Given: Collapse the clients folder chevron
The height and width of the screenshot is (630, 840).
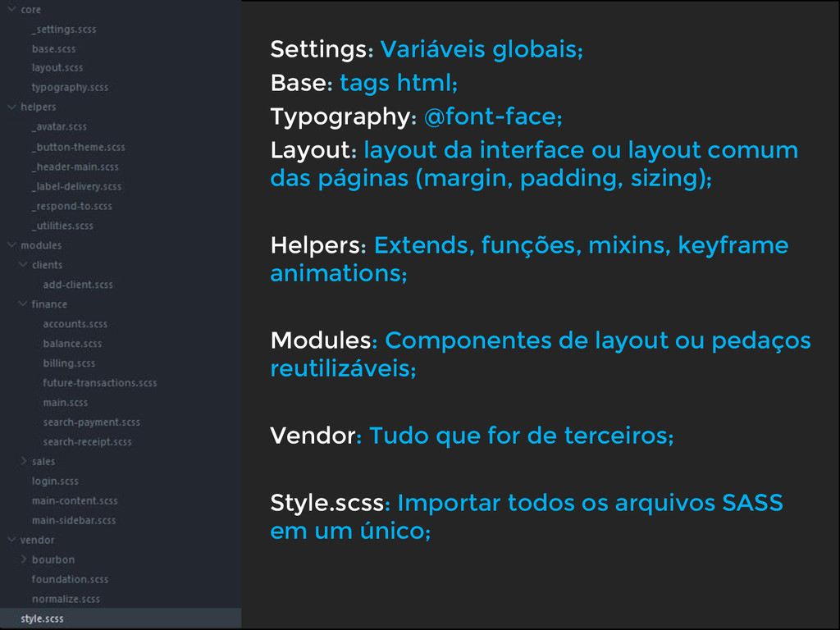Looking at the screenshot, I should [23, 264].
